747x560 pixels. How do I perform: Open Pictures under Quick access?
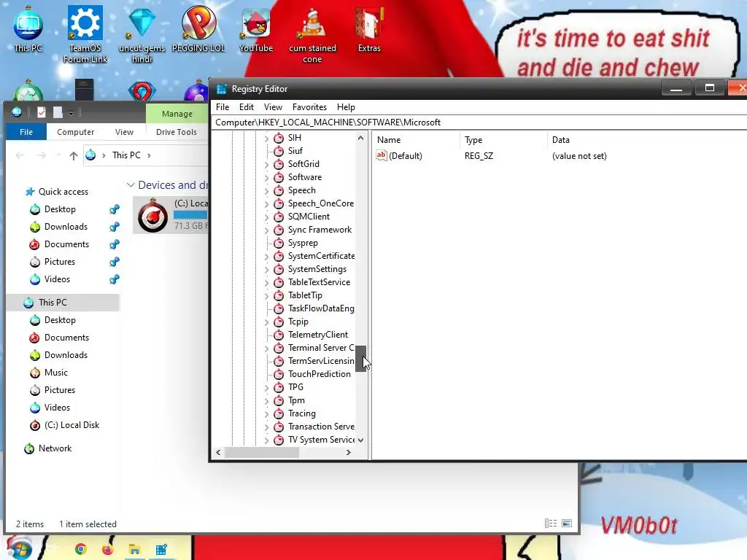coord(60,262)
